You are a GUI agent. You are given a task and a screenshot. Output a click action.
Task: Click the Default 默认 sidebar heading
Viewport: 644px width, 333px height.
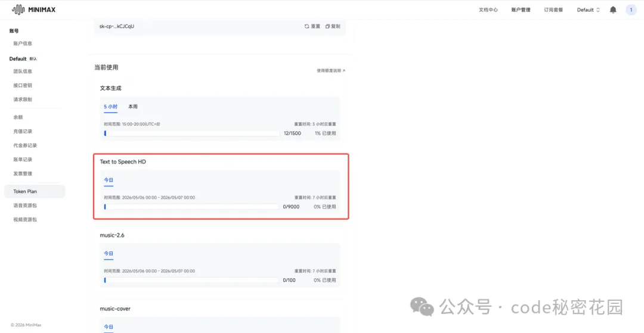pos(23,58)
